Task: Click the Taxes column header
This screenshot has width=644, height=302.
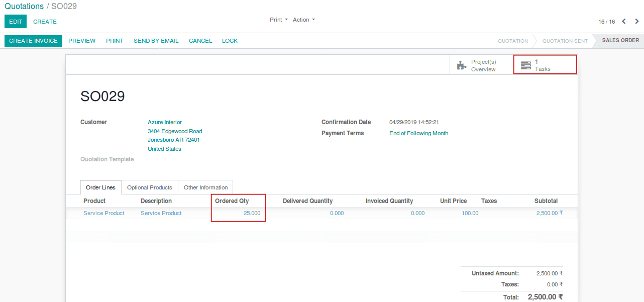Action: [489, 201]
